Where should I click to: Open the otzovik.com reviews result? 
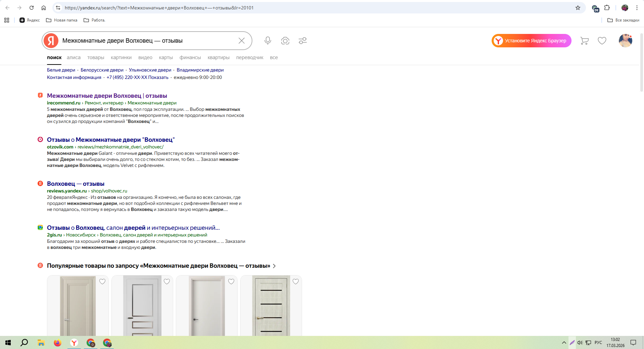tap(111, 140)
